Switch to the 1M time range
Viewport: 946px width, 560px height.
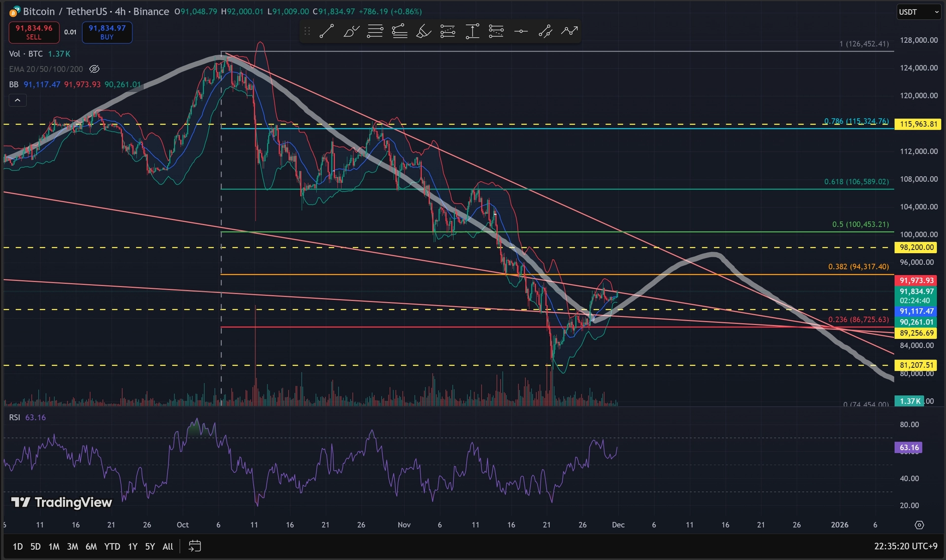coord(54,546)
